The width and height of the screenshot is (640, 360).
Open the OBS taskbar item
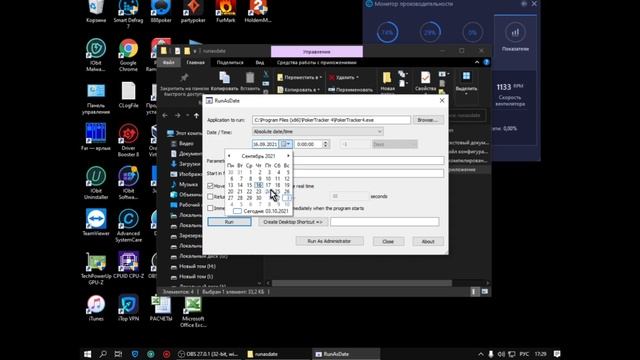pyautogui.click(x=208, y=354)
